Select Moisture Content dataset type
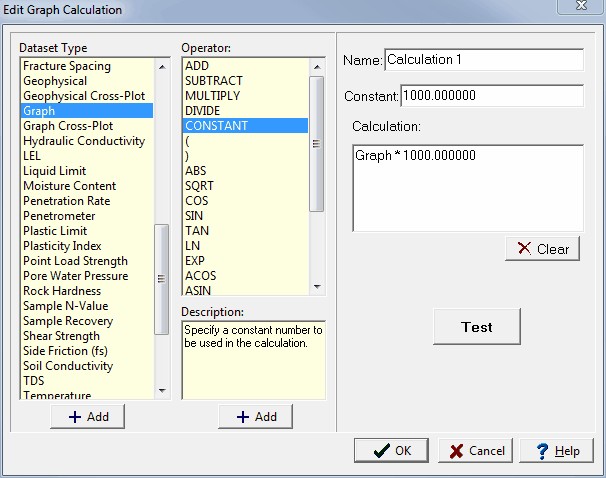 click(x=70, y=186)
